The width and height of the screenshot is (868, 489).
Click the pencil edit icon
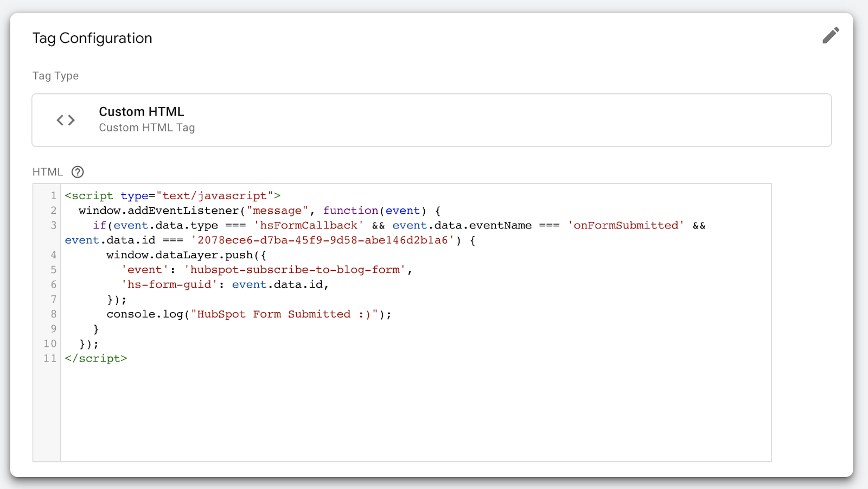tap(831, 35)
